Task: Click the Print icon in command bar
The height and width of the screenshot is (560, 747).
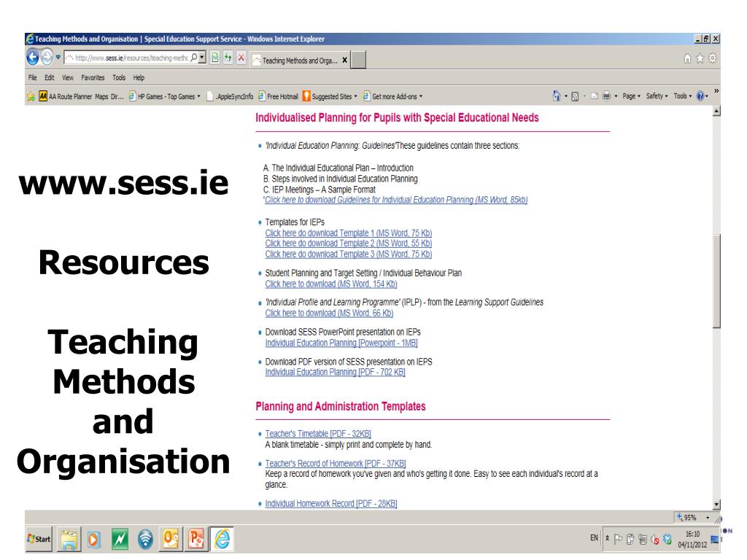Action: coord(606,97)
